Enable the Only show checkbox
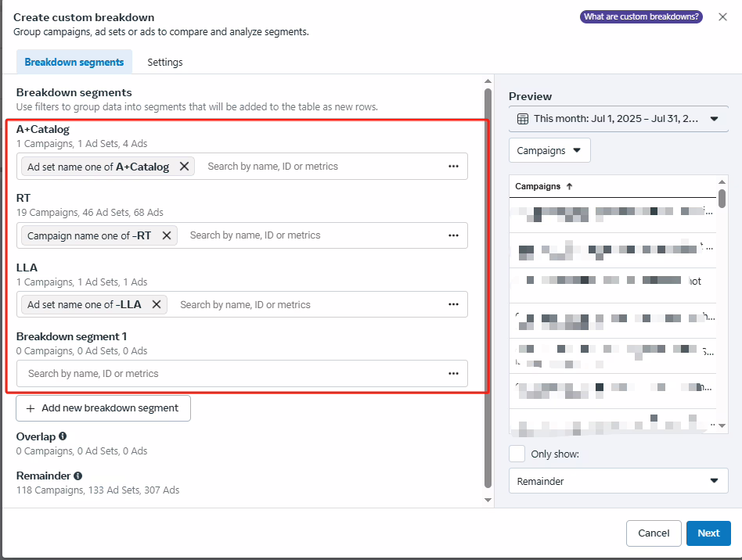This screenshot has height=560, width=742. click(517, 454)
